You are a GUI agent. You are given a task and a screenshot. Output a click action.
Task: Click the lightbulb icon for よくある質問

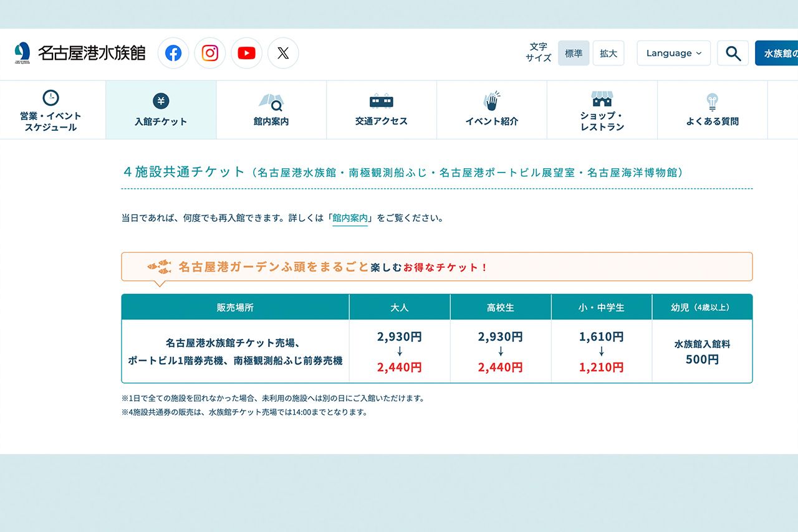(713, 102)
